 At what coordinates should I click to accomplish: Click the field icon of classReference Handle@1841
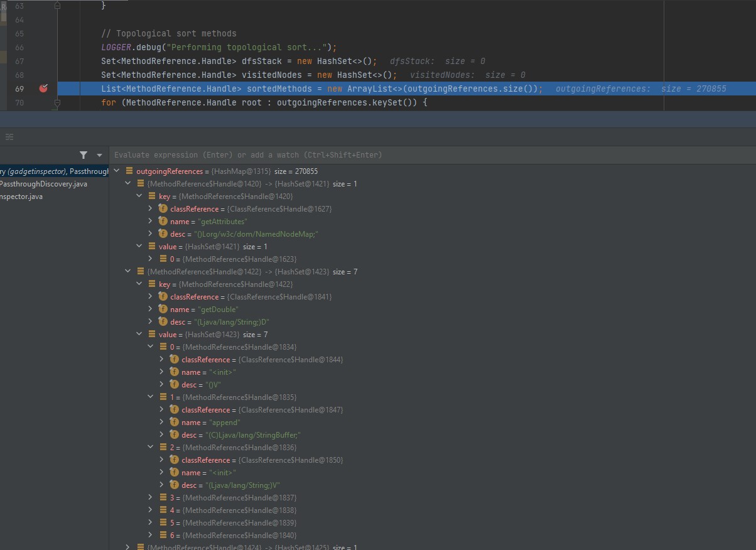point(163,296)
